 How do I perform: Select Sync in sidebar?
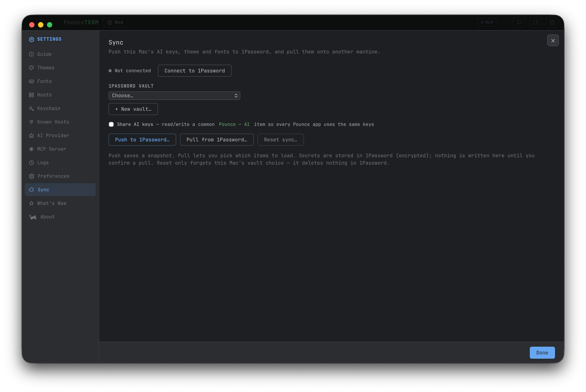click(x=60, y=189)
